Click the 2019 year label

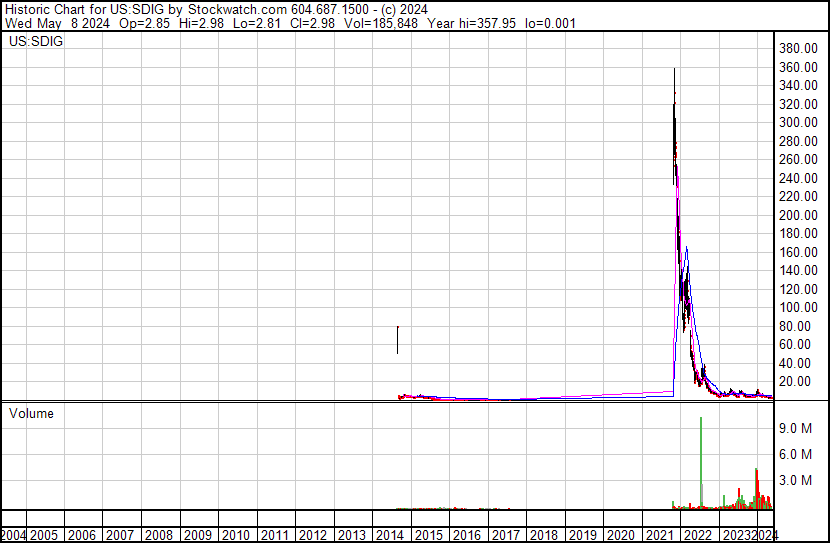click(583, 535)
